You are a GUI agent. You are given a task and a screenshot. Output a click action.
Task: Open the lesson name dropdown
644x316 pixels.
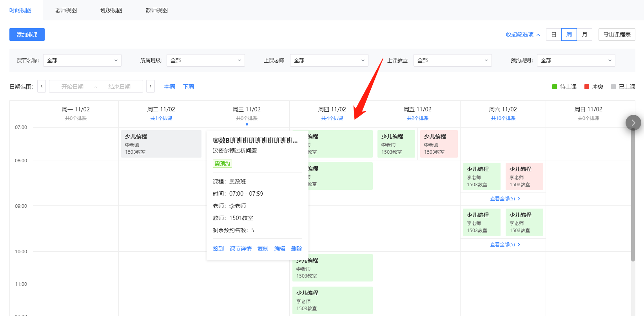(82, 60)
